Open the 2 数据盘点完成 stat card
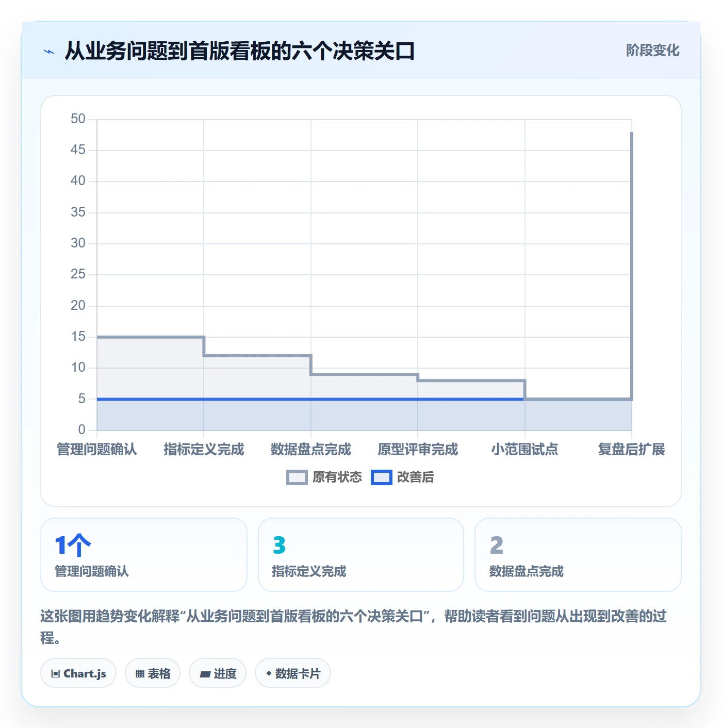The height and width of the screenshot is (728, 722). (578, 555)
